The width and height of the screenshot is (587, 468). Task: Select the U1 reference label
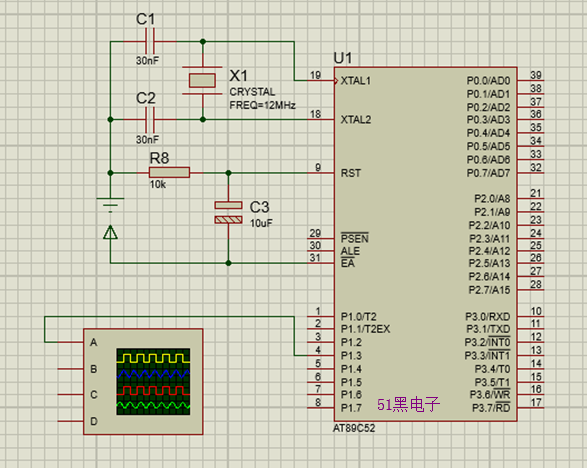pyautogui.click(x=343, y=58)
